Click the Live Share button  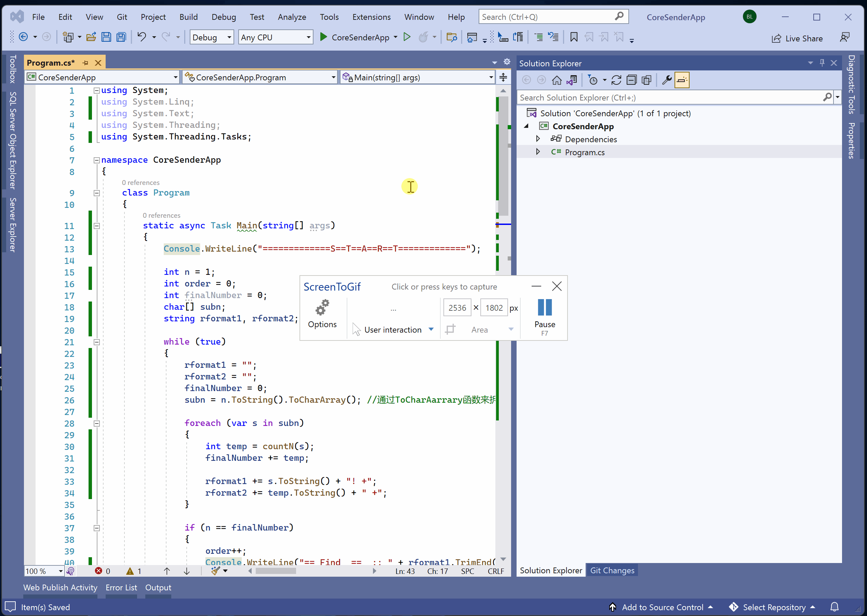click(x=797, y=38)
